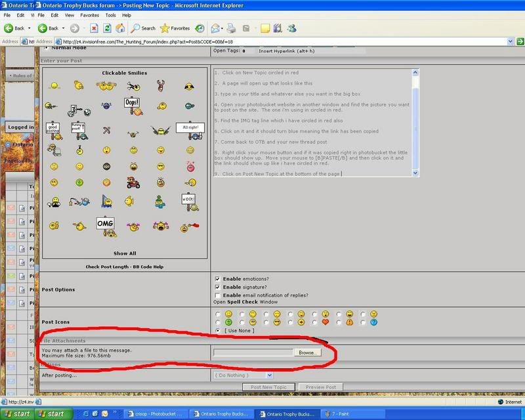Select the sunglasses post icon radio

pyautogui.click(x=266, y=322)
